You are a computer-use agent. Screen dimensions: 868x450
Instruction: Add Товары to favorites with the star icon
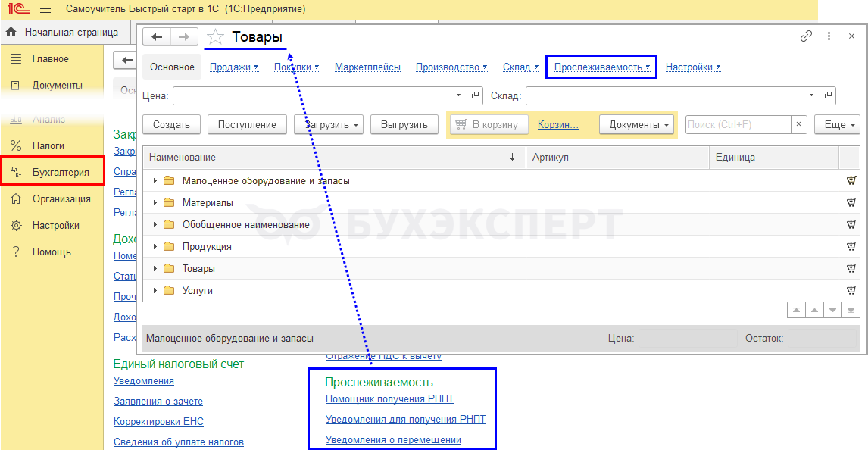[215, 37]
